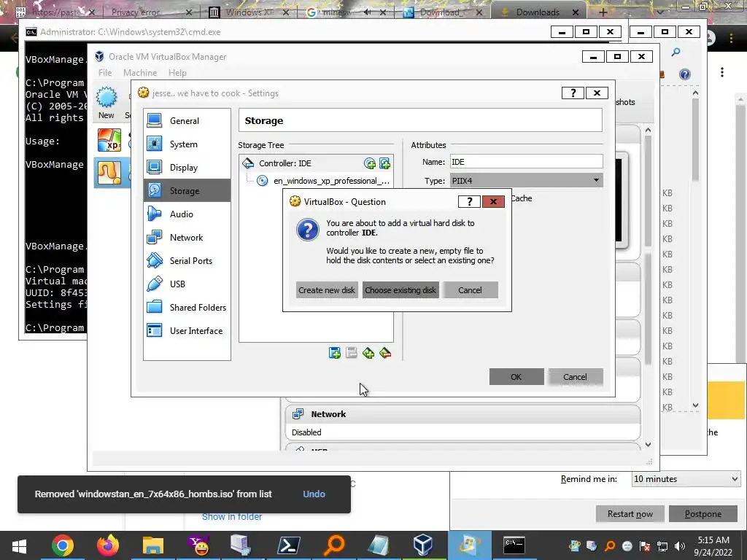
Task: Close the VirtualBox Question dialog with red X
Action: point(494,201)
